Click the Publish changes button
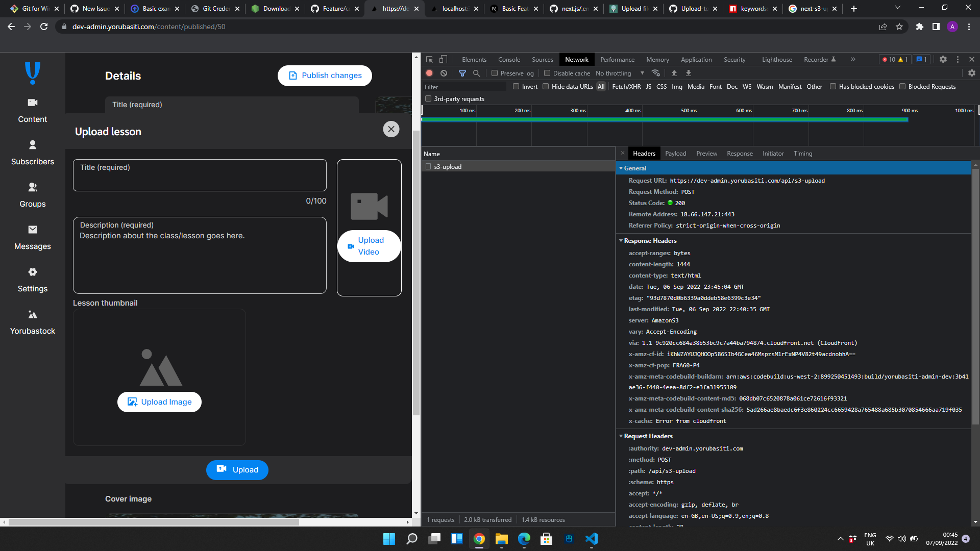 click(325, 76)
